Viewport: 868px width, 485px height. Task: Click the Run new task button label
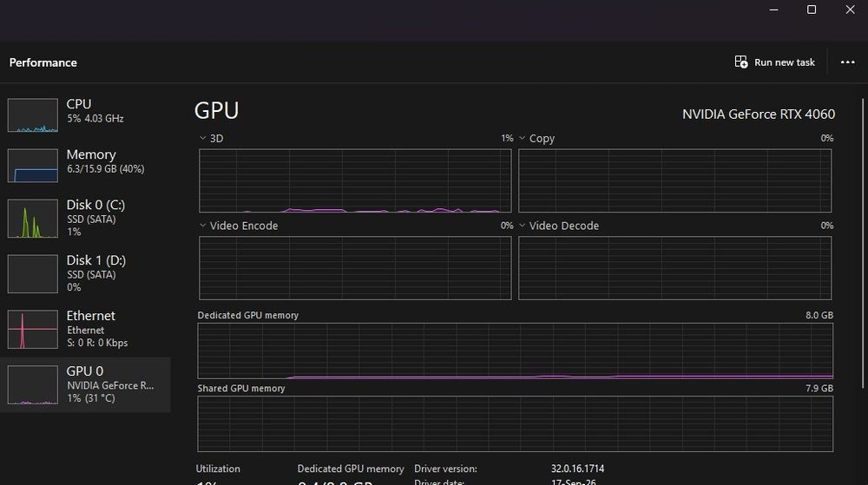pyautogui.click(x=785, y=62)
